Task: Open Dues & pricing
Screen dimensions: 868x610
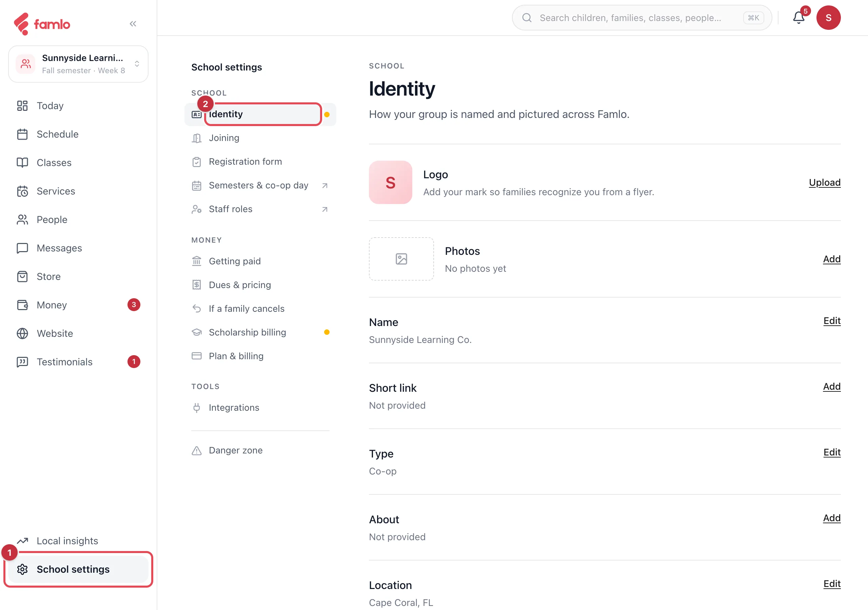Action: click(260, 285)
